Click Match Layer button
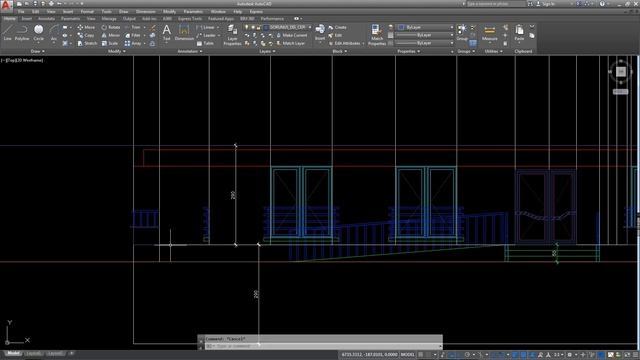The width and height of the screenshot is (640, 360). pos(290,43)
